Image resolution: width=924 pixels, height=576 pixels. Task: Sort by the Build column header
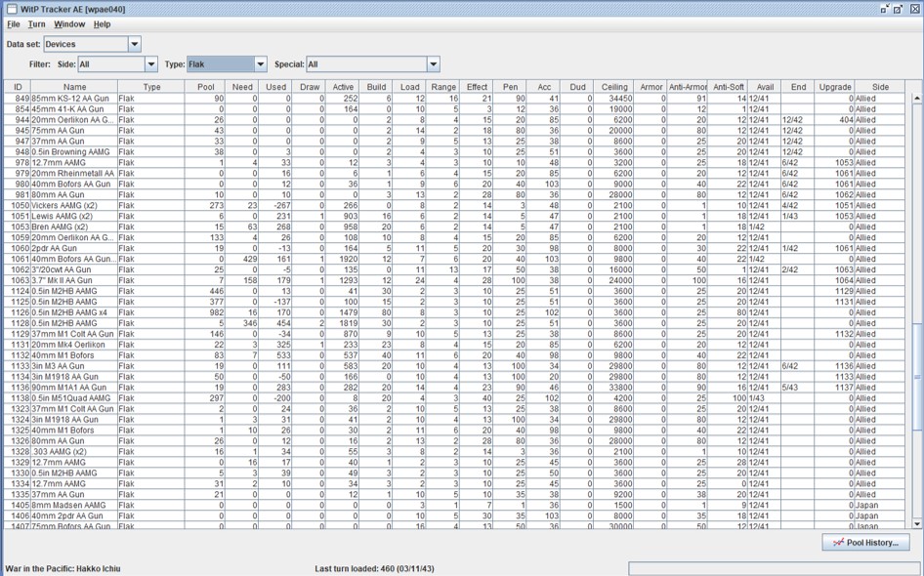point(376,87)
